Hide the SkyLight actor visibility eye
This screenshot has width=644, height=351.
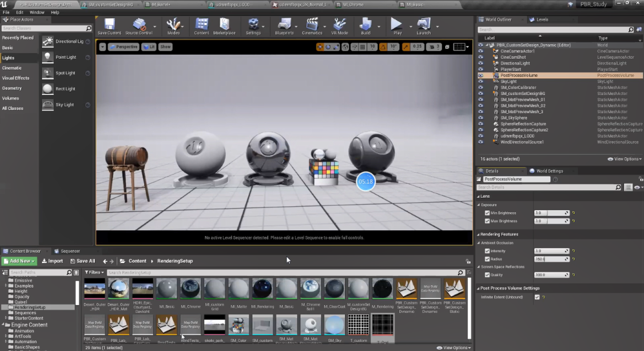(x=480, y=81)
